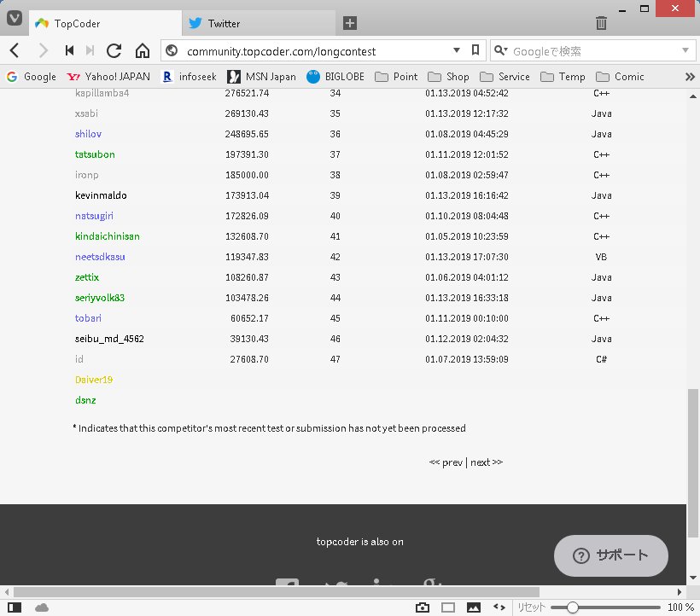
Task: Click the search magnifier icon
Action: [x=500, y=50]
